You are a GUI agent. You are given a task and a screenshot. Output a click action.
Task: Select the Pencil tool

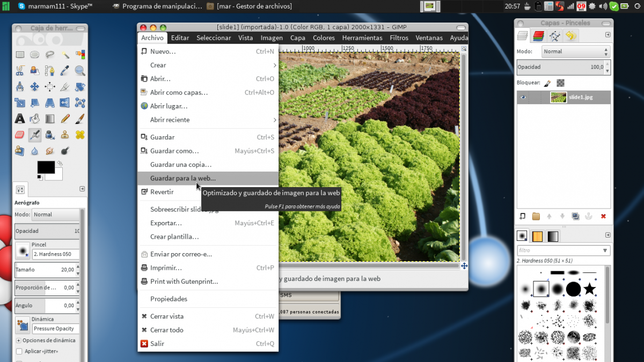point(65,119)
